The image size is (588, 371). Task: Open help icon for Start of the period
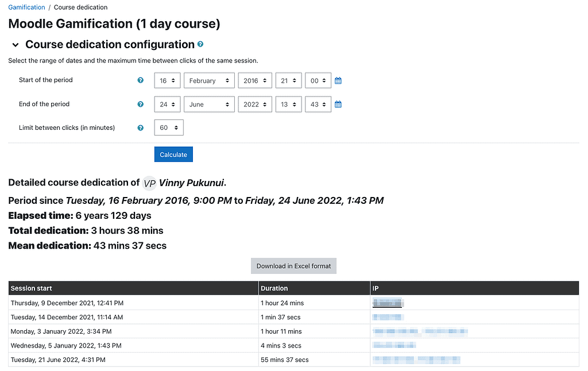point(140,80)
